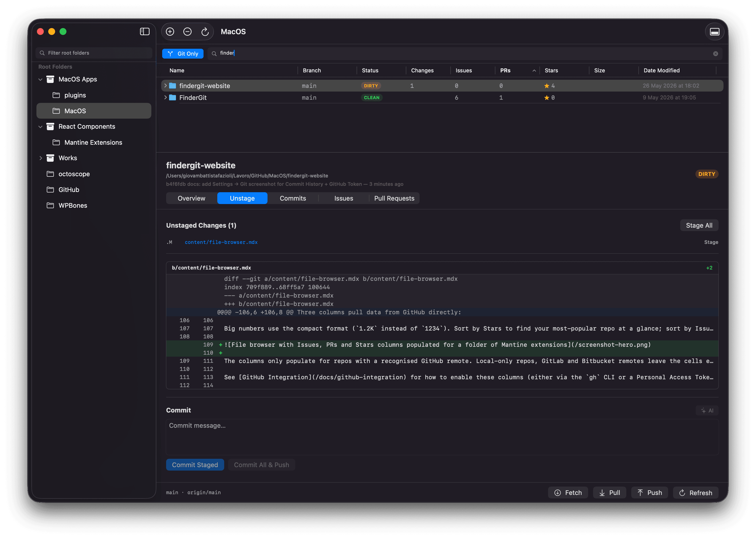Click the star icon in FinderGit row
The width and height of the screenshot is (756, 539).
[546, 97]
